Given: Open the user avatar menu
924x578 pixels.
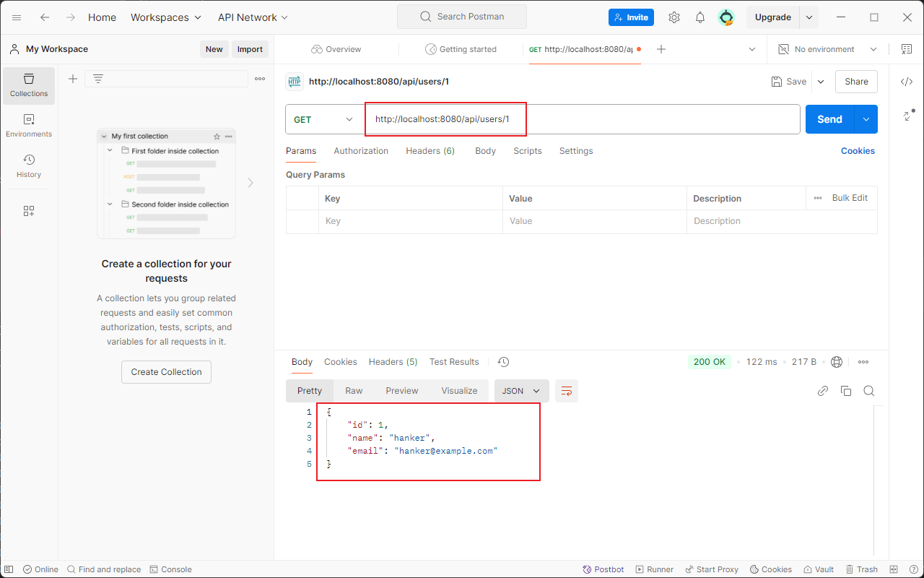Looking at the screenshot, I should [x=726, y=17].
